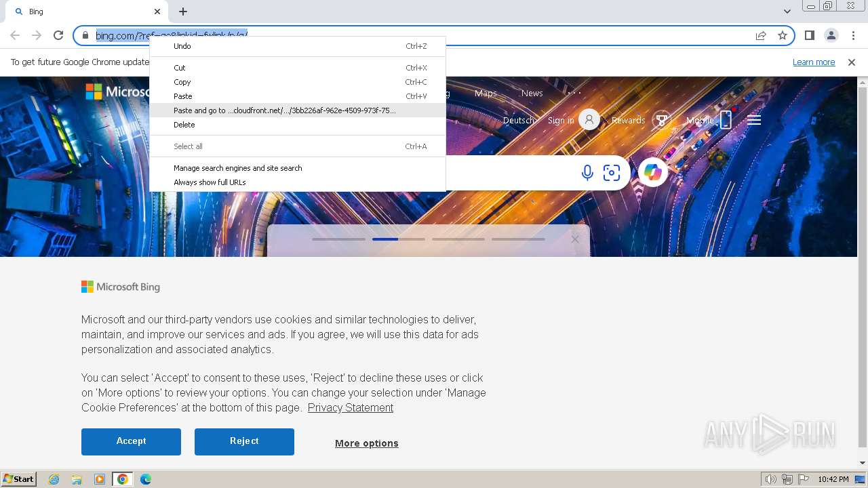The height and width of the screenshot is (488, 868).
Task: Click the Bing account avatar icon
Action: click(589, 120)
